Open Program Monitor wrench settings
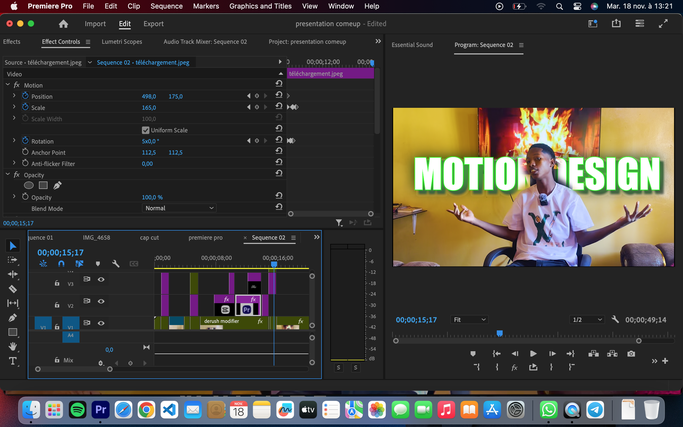683x427 pixels. pos(614,319)
